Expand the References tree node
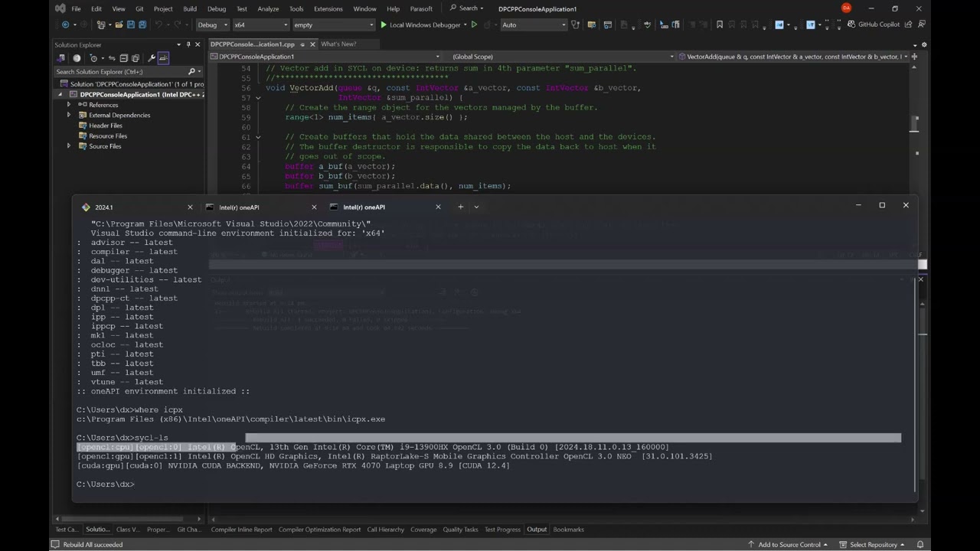980x551 pixels. click(69, 105)
